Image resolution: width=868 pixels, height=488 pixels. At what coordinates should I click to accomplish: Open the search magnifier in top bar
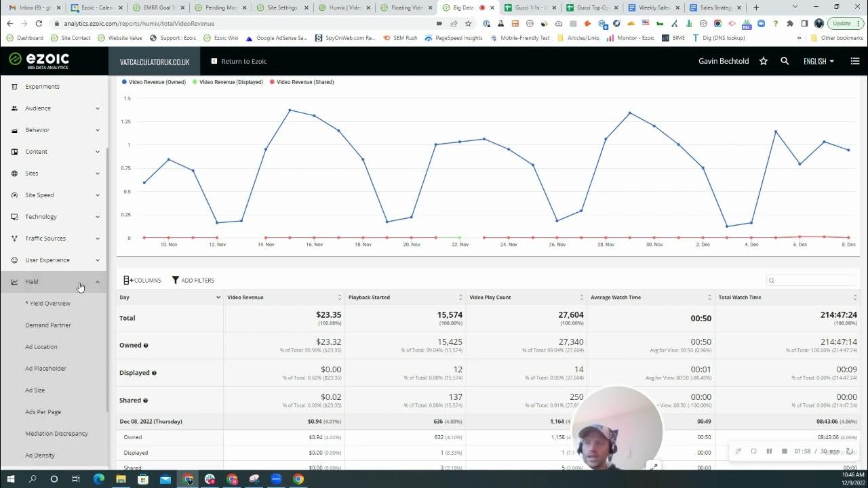pos(785,60)
